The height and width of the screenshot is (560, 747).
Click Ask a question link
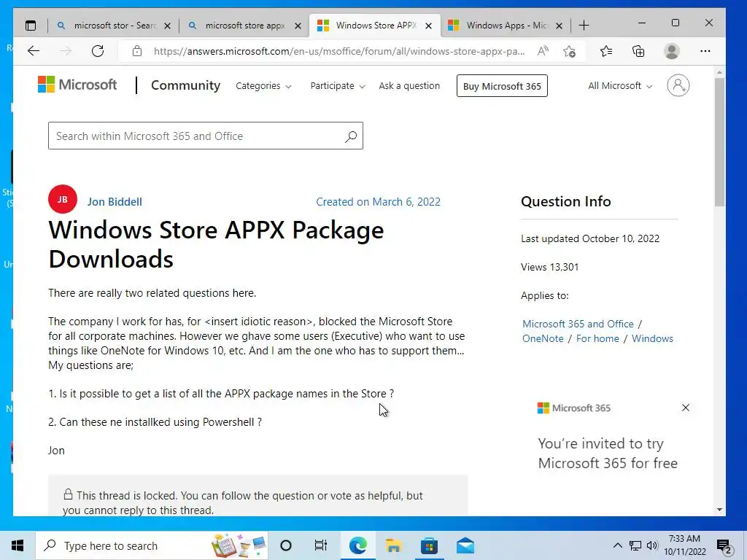409,86
